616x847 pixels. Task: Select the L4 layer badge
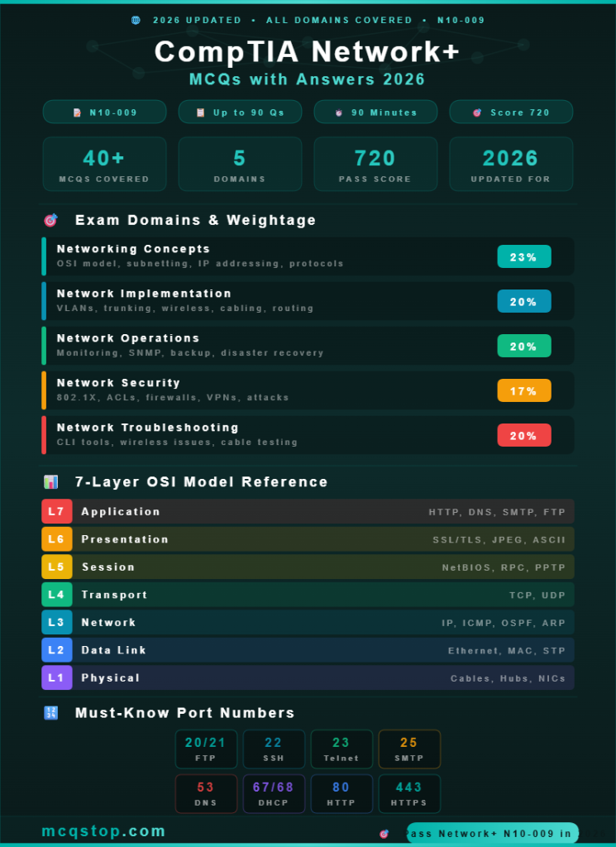pyautogui.click(x=57, y=595)
